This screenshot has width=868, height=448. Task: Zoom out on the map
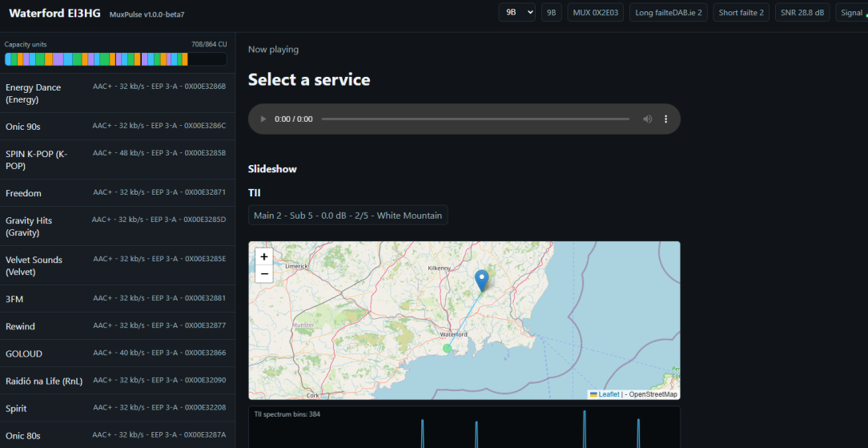point(264,273)
